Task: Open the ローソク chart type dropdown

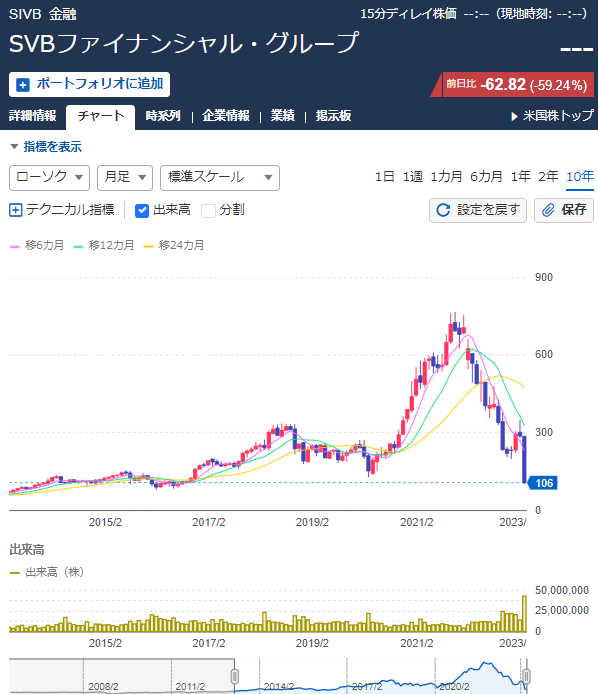Action: coord(50,177)
